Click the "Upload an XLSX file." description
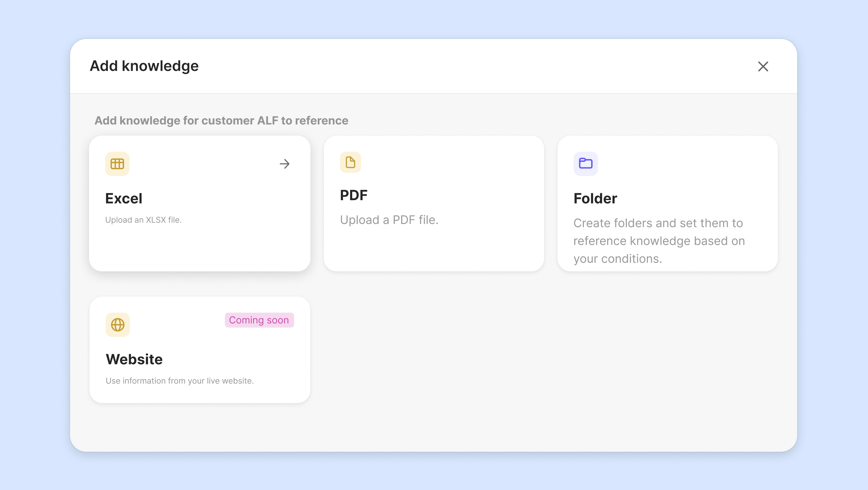Viewport: 868px width, 490px height. pos(143,220)
